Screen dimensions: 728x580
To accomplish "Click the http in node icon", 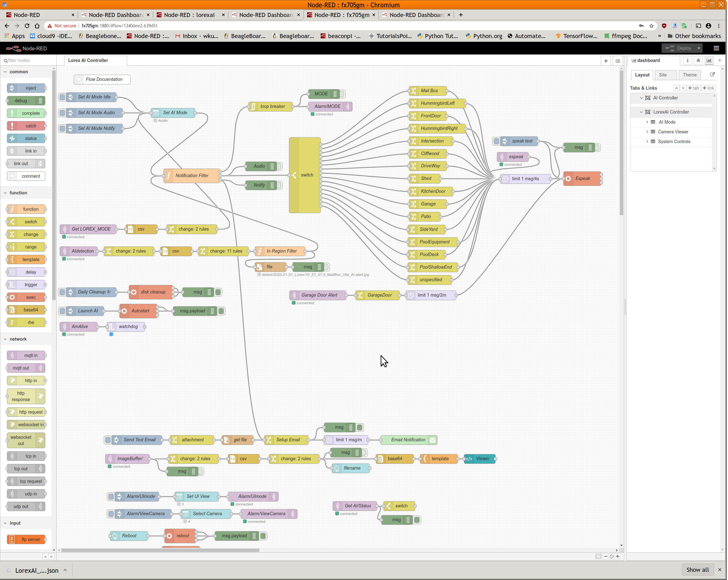I will [x=12, y=380].
